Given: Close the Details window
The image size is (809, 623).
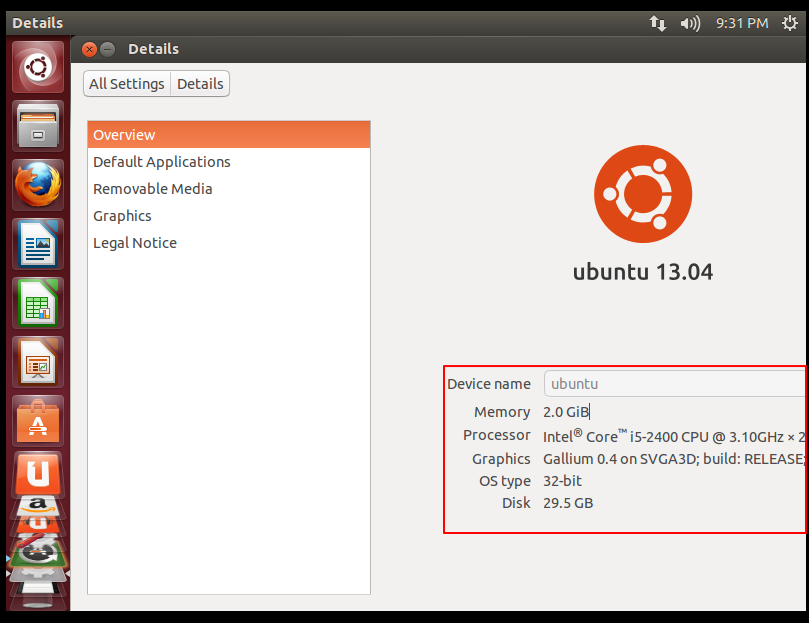Looking at the screenshot, I should click(x=89, y=49).
